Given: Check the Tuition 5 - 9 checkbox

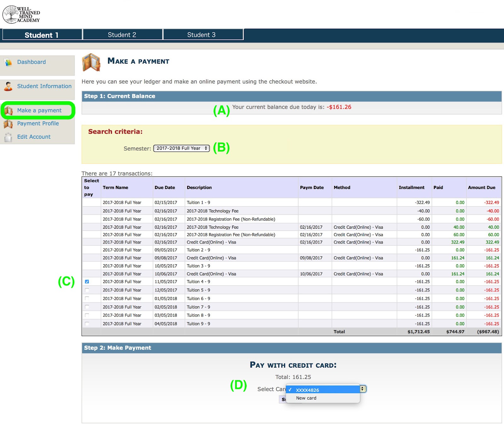Looking at the screenshot, I should point(87,290).
